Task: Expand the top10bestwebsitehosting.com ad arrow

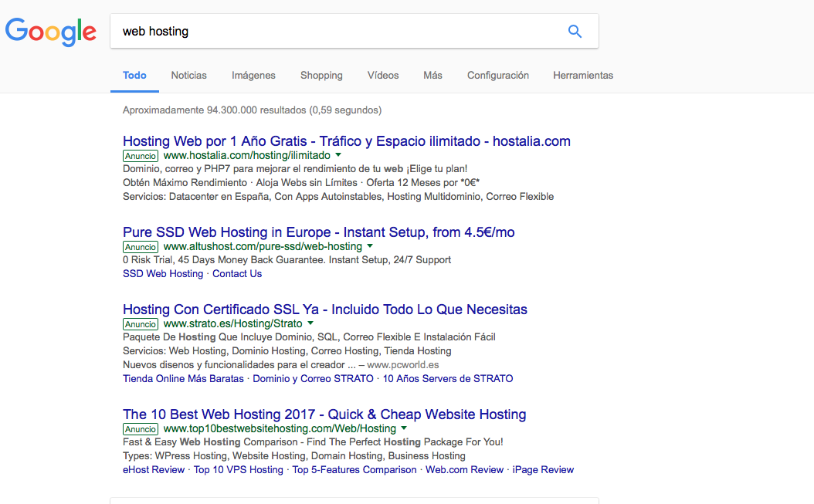Action: point(403,428)
